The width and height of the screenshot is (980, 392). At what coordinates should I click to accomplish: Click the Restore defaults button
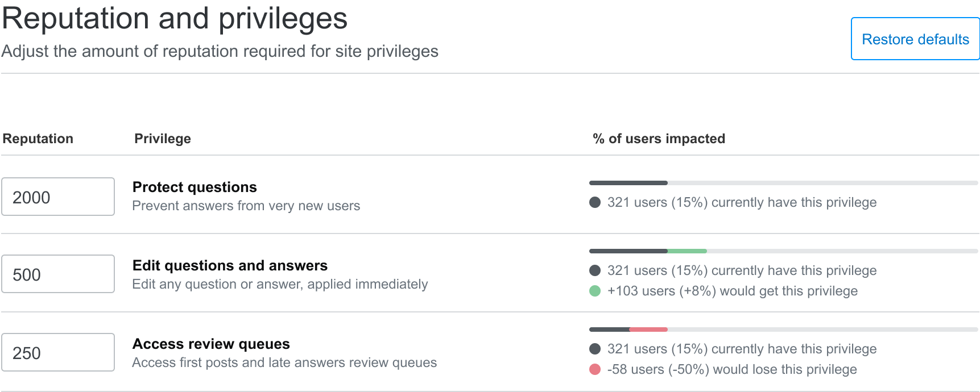(915, 39)
